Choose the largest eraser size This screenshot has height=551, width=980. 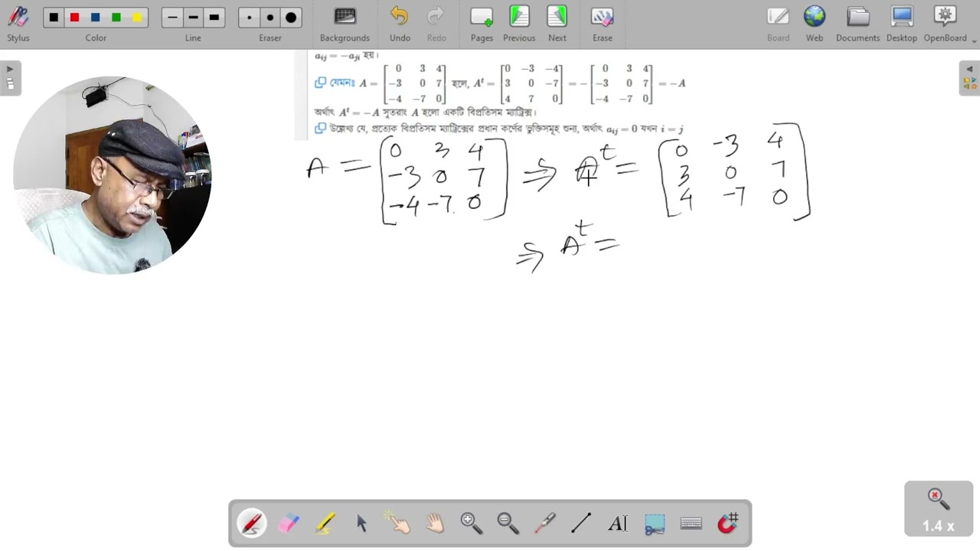pyautogui.click(x=291, y=18)
